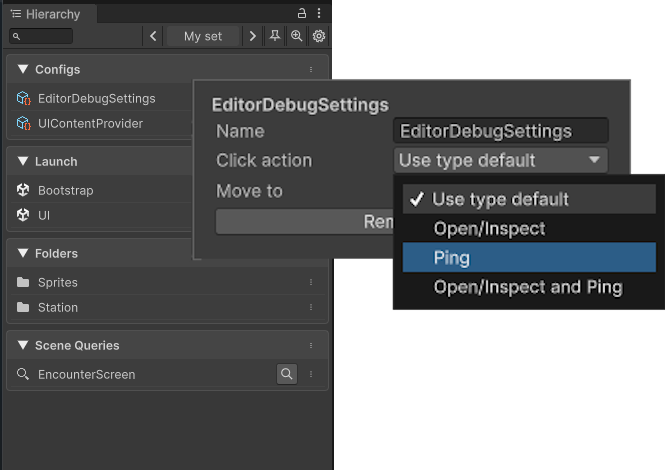Click the Click action label

(264, 160)
